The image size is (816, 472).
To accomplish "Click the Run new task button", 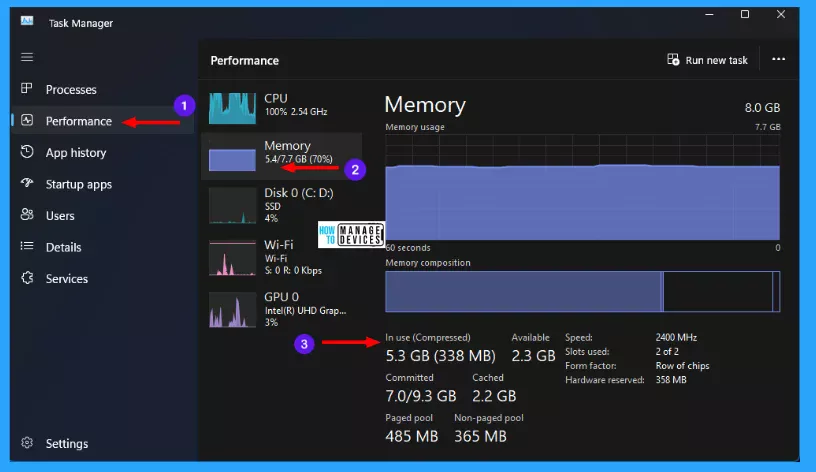I will tap(707, 60).
